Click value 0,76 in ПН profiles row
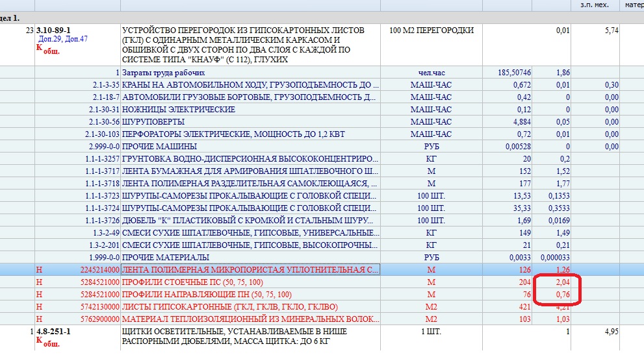Image resolution: width=644 pixels, height=355 pixels. click(563, 294)
